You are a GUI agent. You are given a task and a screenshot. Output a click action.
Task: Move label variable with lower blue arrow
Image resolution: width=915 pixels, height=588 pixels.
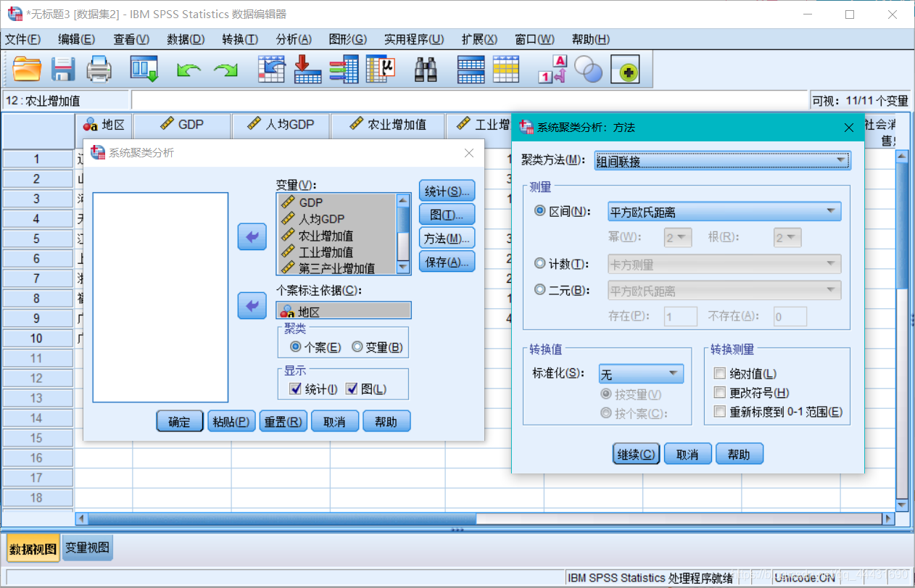252,305
